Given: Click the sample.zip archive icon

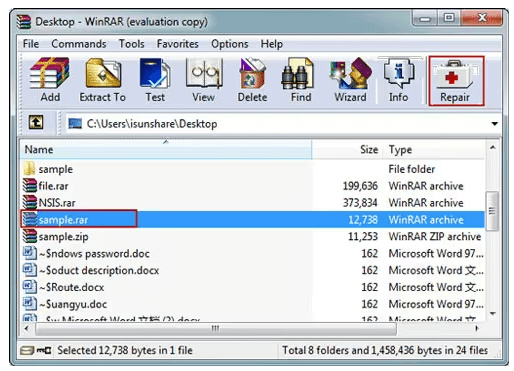Looking at the screenshot, I should [x=29, y=236].
